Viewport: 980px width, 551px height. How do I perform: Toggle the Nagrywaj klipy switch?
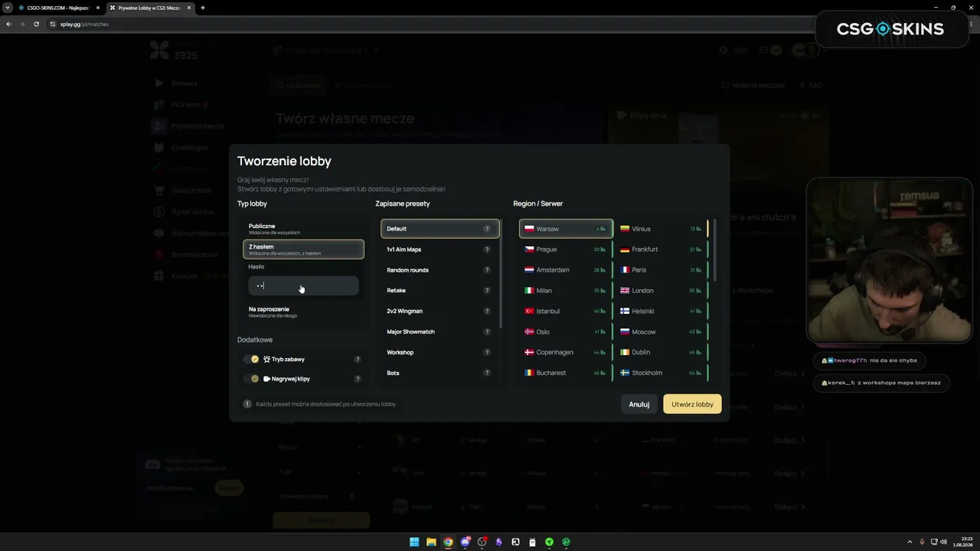[251, 379]
